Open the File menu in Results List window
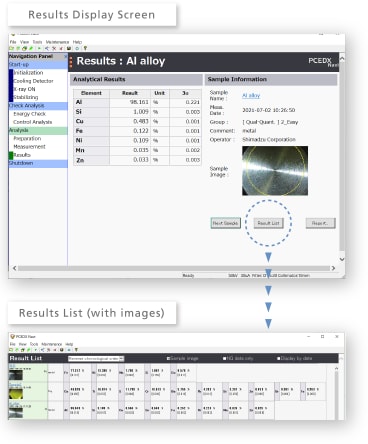This screenshot has width=368, height=444. pos(13,344)
